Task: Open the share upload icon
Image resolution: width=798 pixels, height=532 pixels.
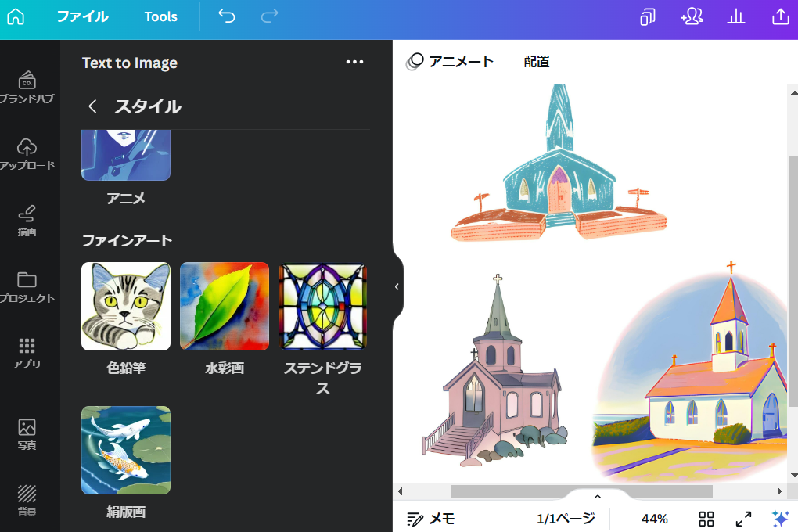Action: (x=780, y=16)
